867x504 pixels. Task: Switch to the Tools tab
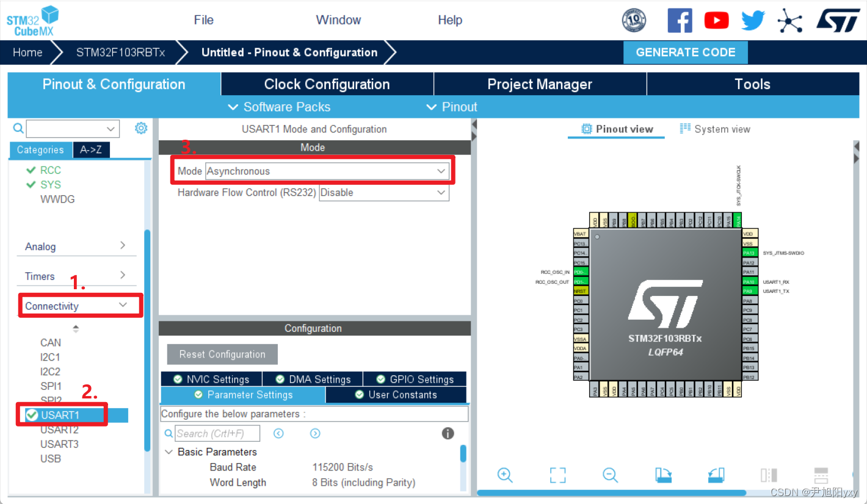click(x=752, y=84)
